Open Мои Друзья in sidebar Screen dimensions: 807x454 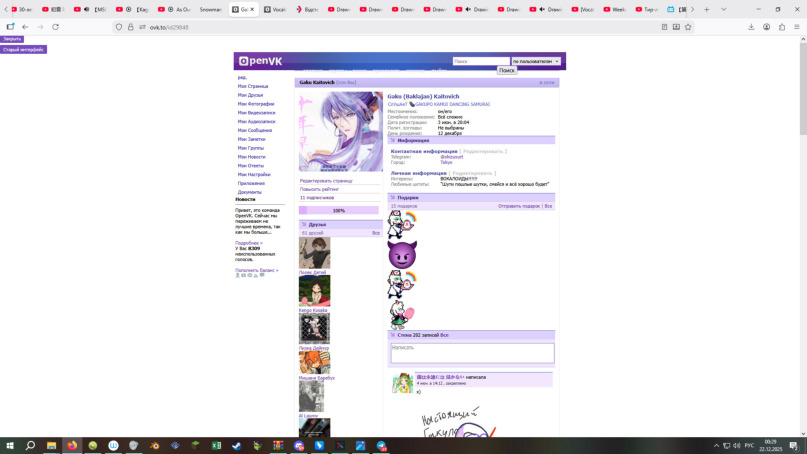click(250, 95)
